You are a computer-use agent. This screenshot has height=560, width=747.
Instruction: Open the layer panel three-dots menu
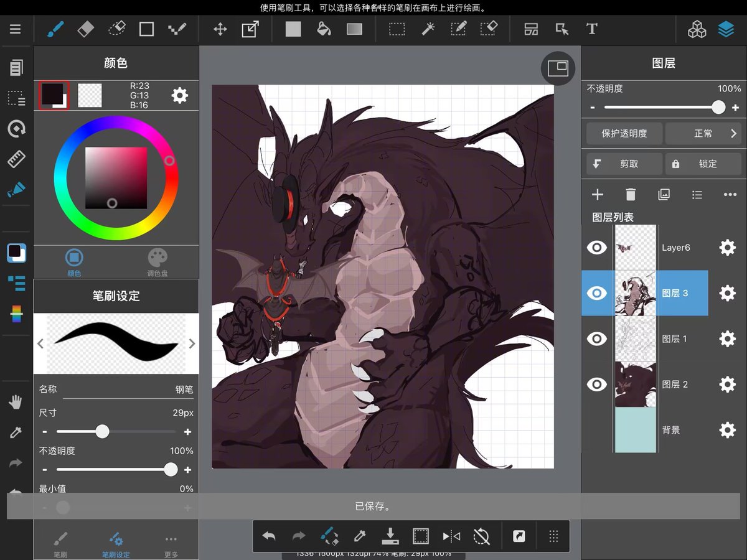click(730, 195)
